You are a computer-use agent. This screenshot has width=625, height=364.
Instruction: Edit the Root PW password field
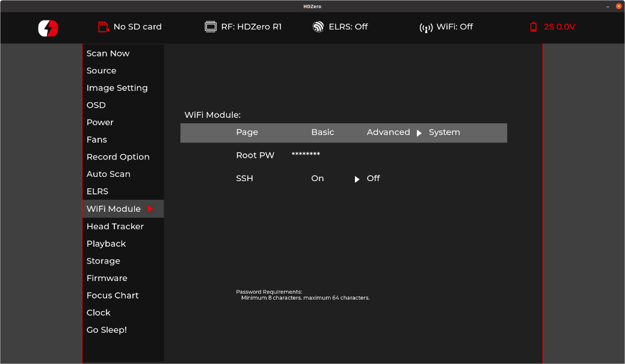(306, 155)
